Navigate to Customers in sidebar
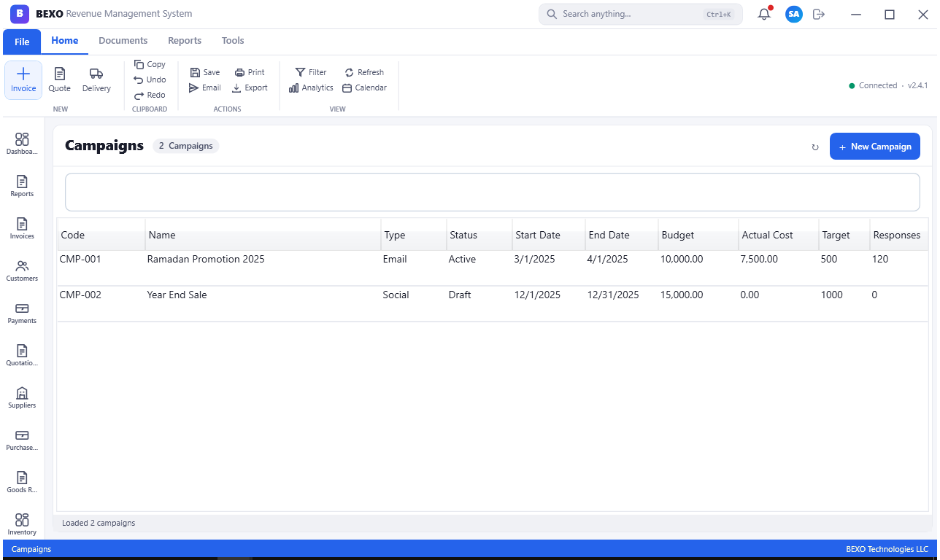Viewport: 940px width, 560px height. point(22,271)
